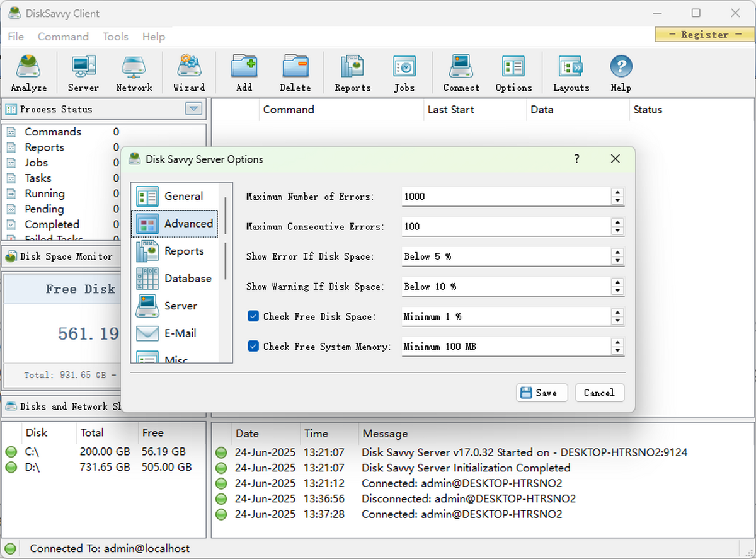This screenshot has height=559, width=756.
Task: Open the Wizard tool
Action: coord(189,72)
